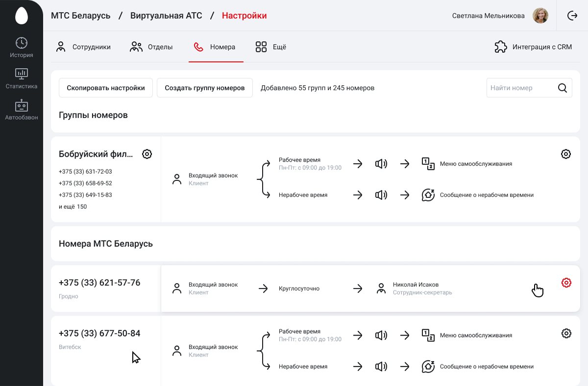Switch to the Отделы tab
588x386 pixels.
pos(151,47)
